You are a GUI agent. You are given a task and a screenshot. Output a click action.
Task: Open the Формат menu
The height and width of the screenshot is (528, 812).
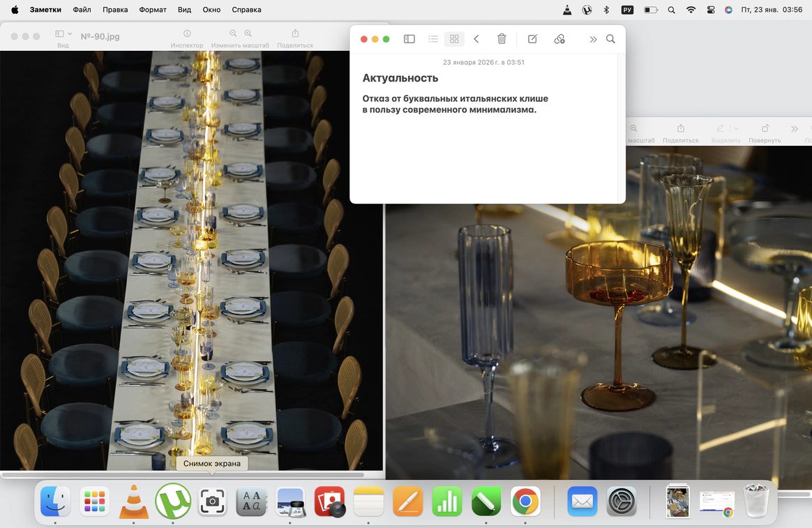152,10
